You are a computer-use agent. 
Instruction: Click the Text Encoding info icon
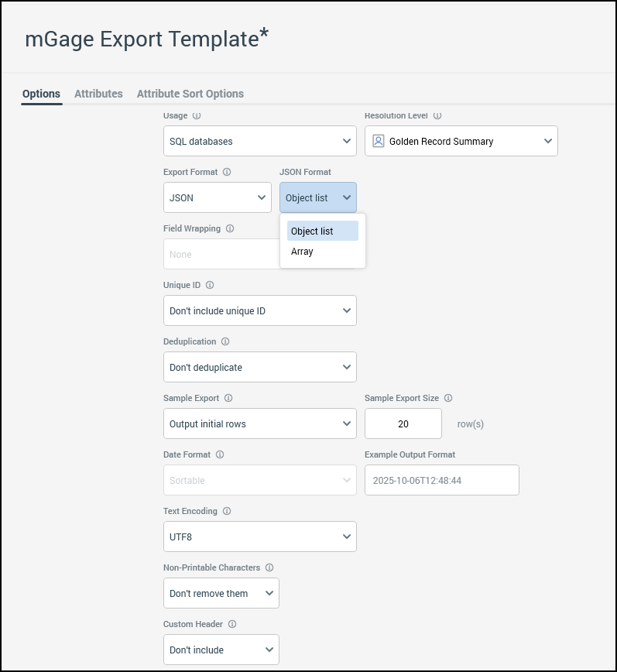228,512
